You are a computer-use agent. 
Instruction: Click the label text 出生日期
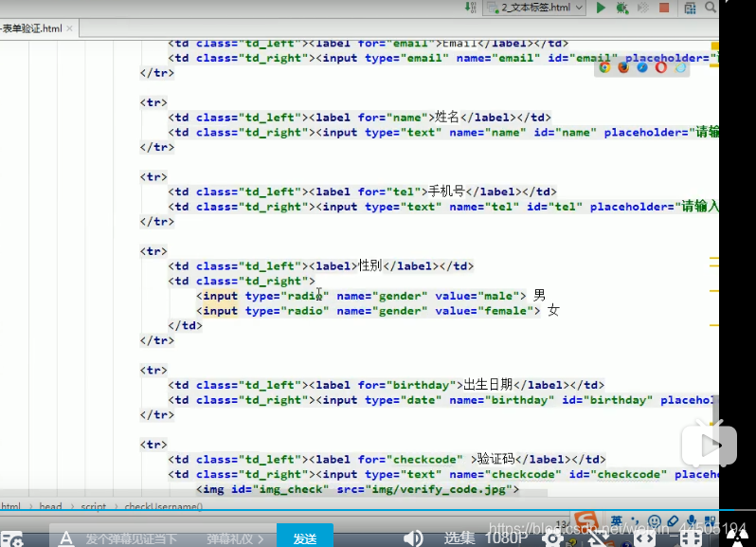point(488,385)
